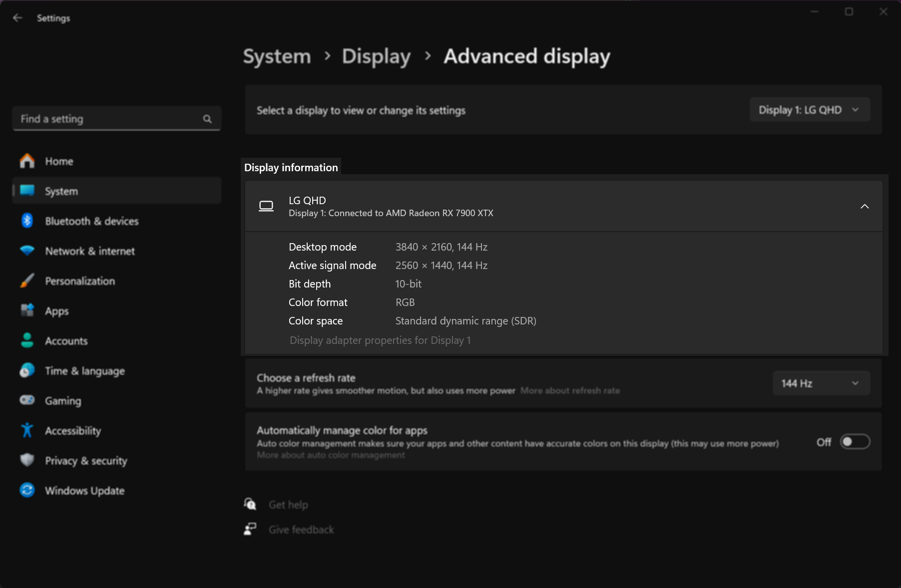Click More about refresh rate link

click(x=570, y=391)
